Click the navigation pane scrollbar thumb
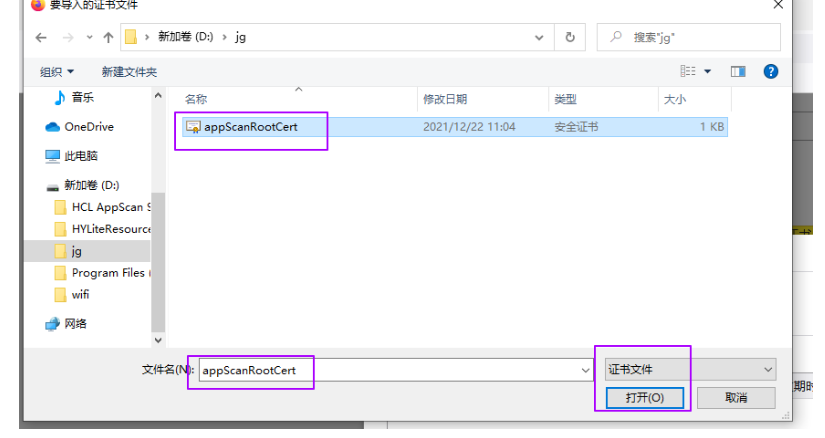 158,262
